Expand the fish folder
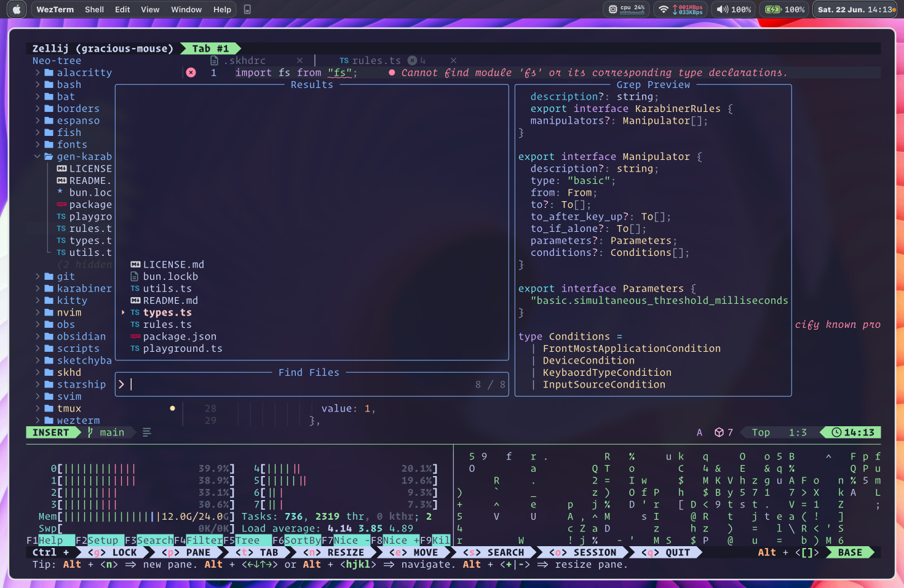Viewport: 904px width, 588px height. [38, 132]
